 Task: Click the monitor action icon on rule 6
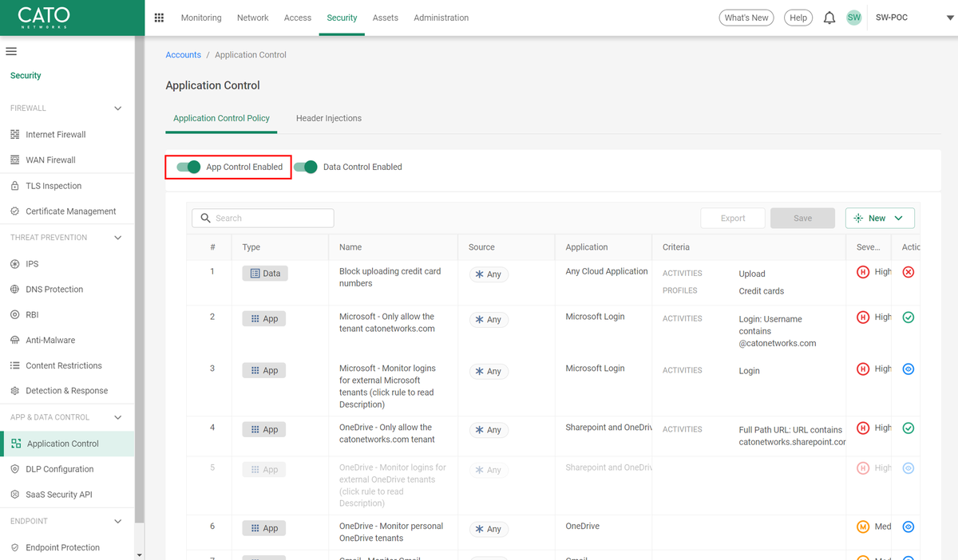click(x=909, y=527)
